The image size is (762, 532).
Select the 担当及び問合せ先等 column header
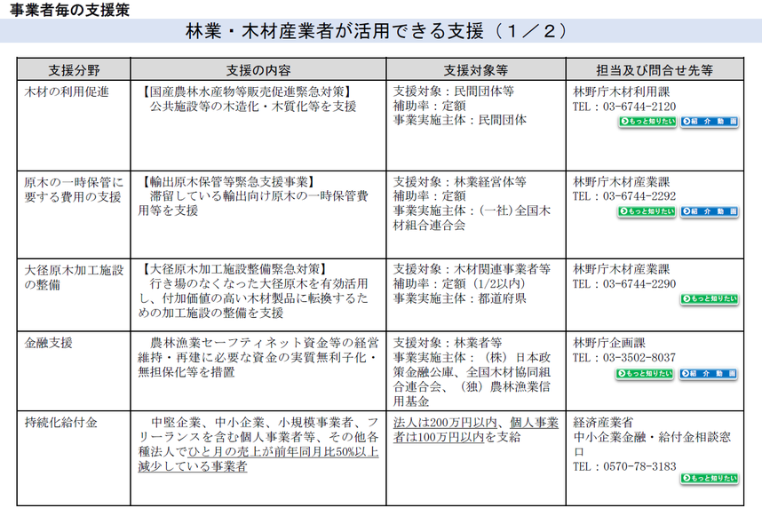tap(655, 70)
